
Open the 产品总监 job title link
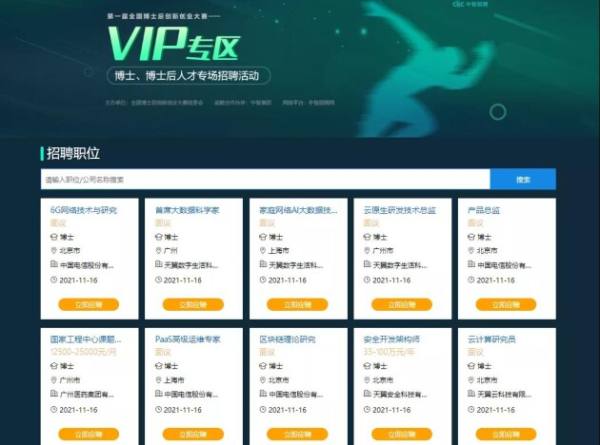point(483,210)
